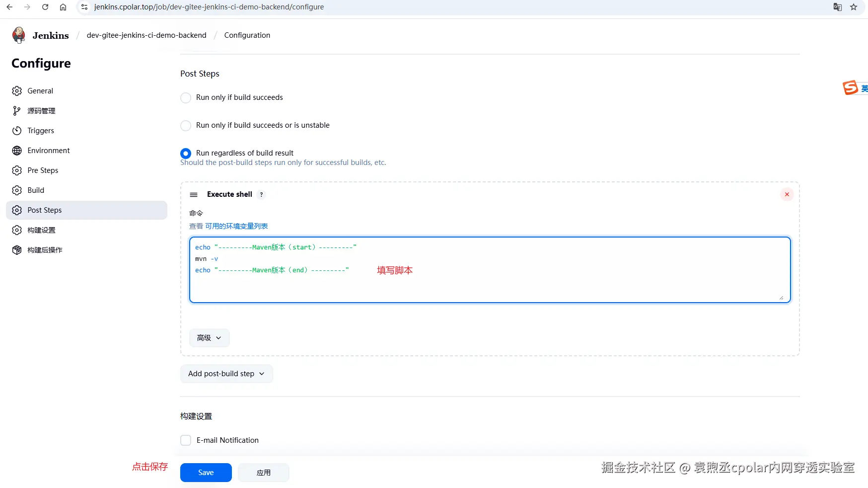Click the 构建后操作 cube icon
Image resolution: width=868 pixels, height=488 pixels.
click(x=17, y=250)
